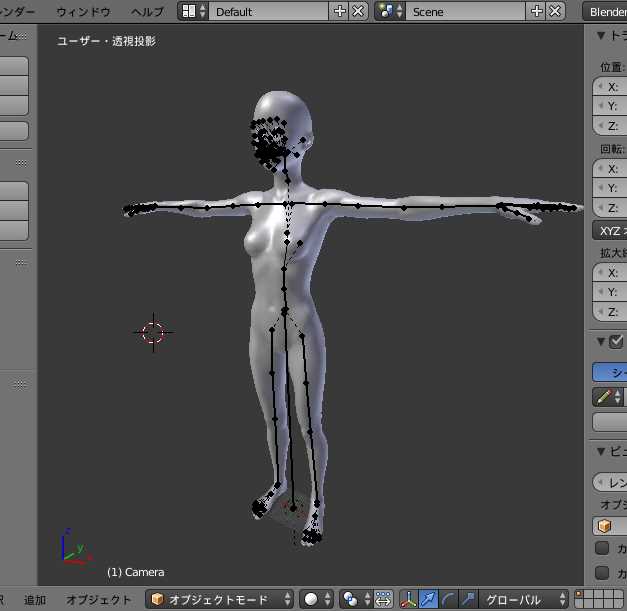This screenshot has height=611, width=627.
Task: Open the ウィンドウ menu
Action: pos(83,12)
